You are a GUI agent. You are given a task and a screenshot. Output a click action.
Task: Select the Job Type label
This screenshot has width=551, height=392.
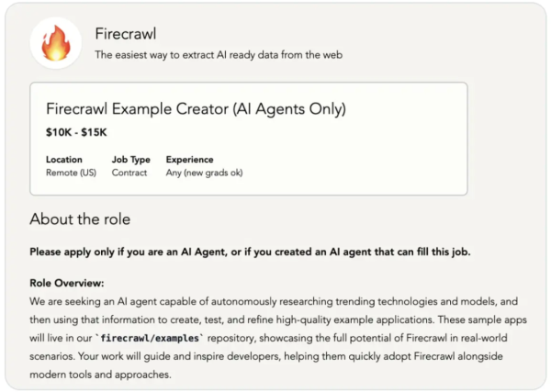[131, 160]
